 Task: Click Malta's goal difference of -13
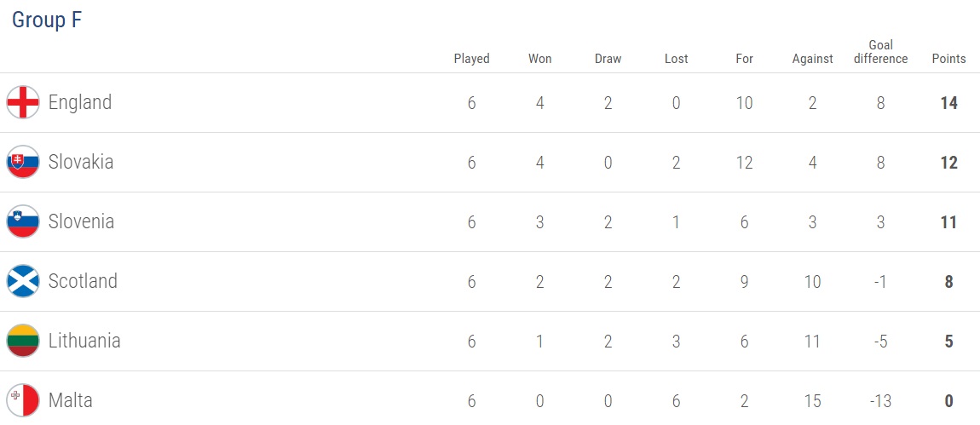pos(880,401)
